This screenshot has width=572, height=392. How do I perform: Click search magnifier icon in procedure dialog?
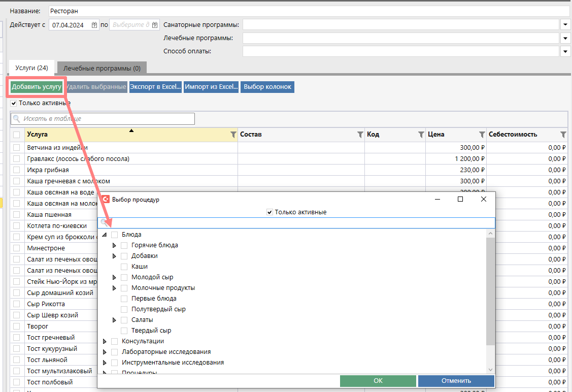pos(104,223)
